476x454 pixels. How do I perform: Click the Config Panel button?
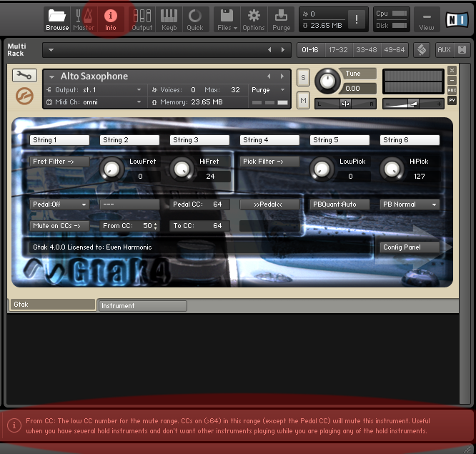click(x=410, y=247)
